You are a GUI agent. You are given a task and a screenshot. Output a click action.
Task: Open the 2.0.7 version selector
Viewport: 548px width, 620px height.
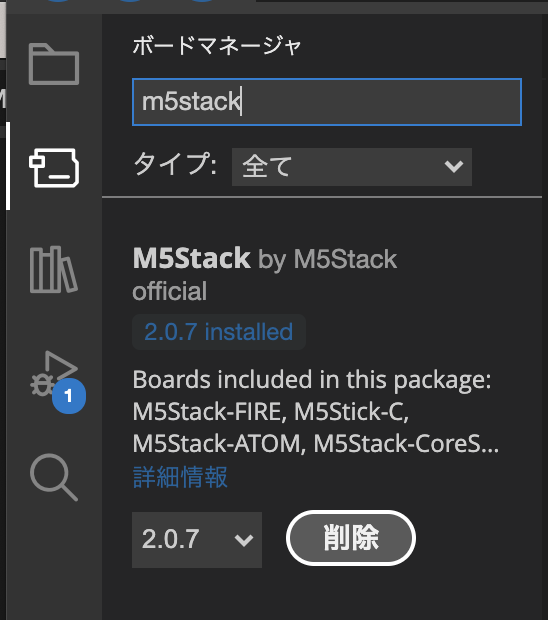(x=197, y=540)
